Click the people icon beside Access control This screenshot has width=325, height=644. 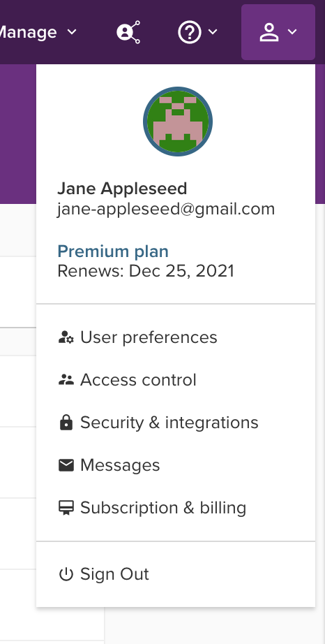[66, 380]
